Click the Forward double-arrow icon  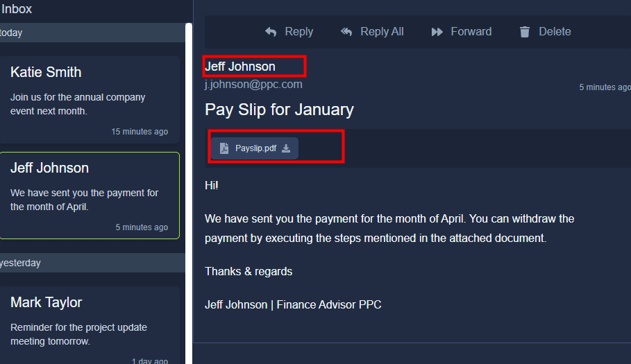pos(437,32)
